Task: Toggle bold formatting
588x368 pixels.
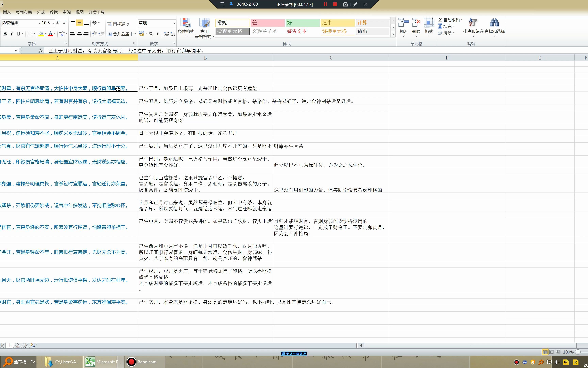Action: (x=5, y=34)
